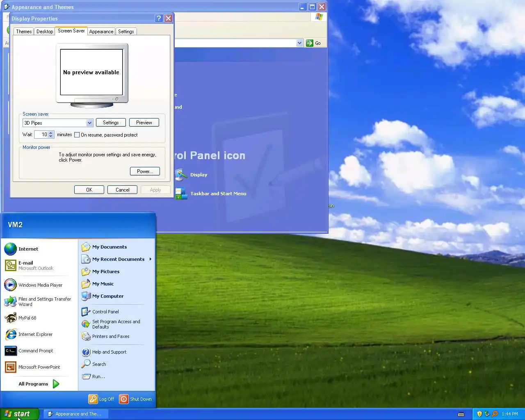
Task: Click the Power... button
Action: click(145, 171)
